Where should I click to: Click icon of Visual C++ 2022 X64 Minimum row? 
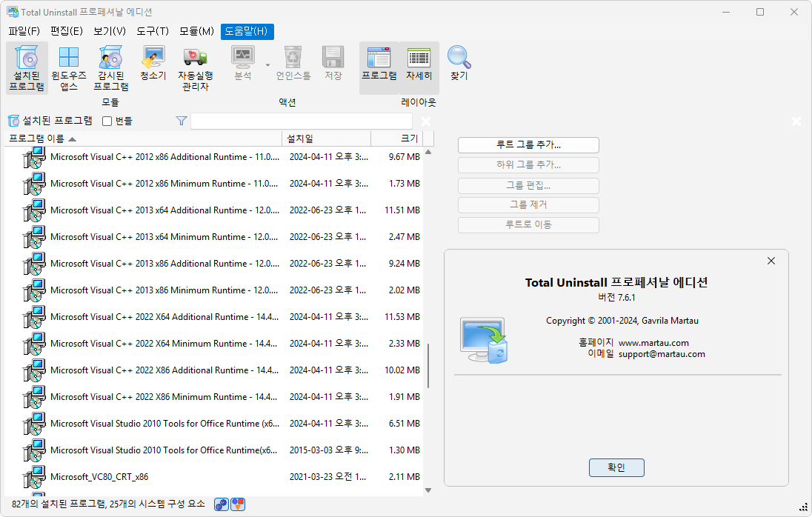click(x=34, y=344)
